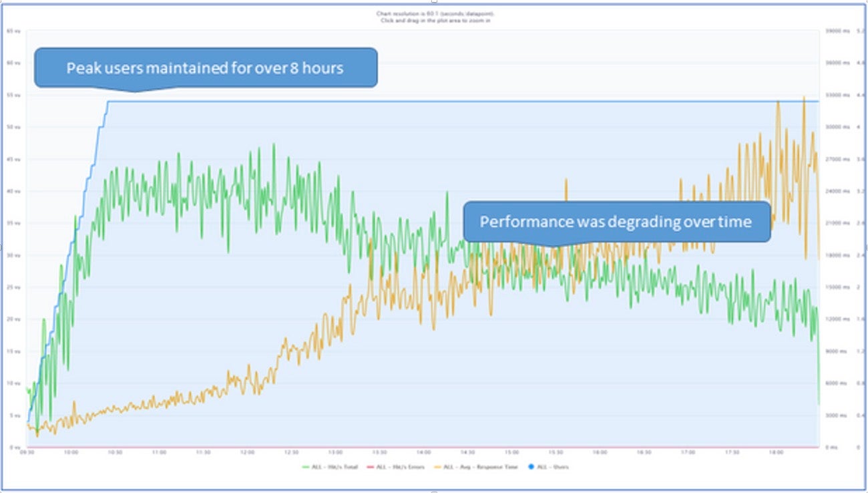
Task: Toggle the red Hit/s Errors legend series
Action: (x=396, y=467)
